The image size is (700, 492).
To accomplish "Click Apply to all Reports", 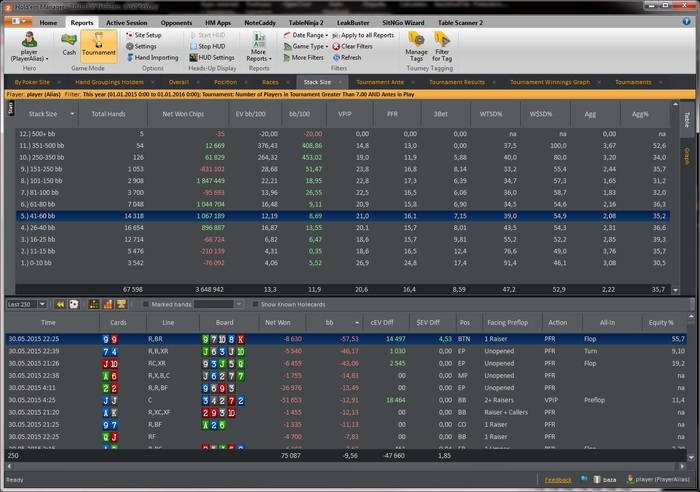I will [363, 35].
